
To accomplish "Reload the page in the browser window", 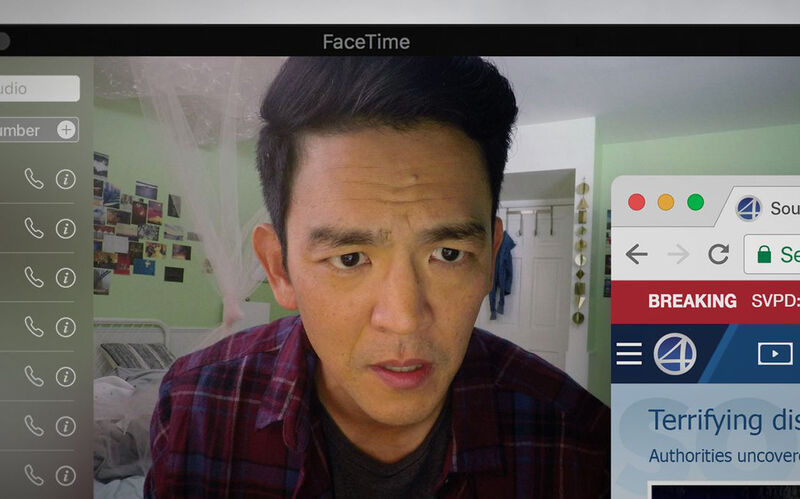I will (718, 254).
